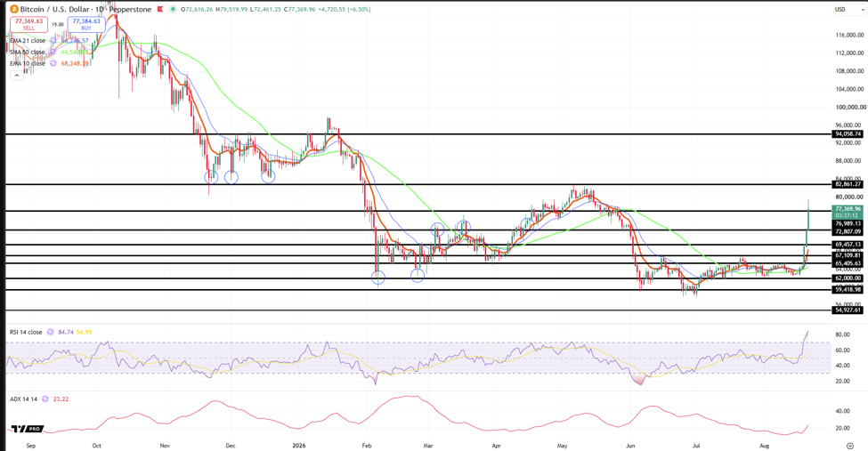The image size is (868, 451).
Task: Click the 15.00 spread value between Sell and Buy
Action: coord(58,24)
